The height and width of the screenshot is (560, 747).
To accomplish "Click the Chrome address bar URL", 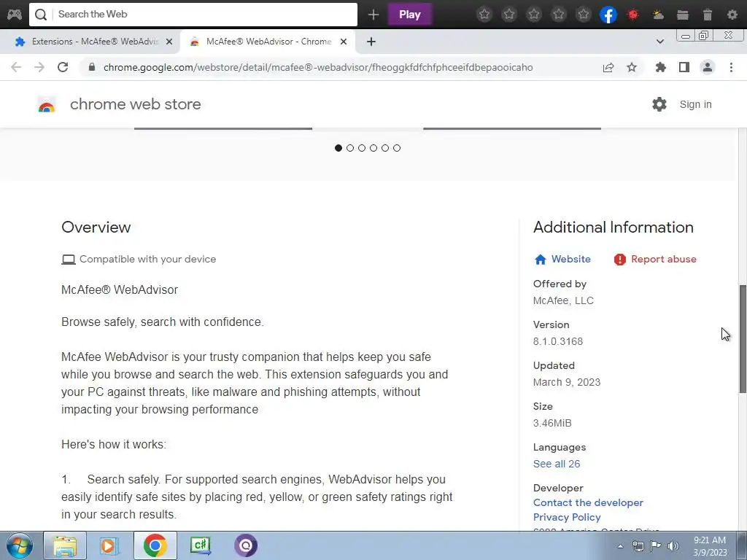I will pyautogui.click(x=318, y=68).
